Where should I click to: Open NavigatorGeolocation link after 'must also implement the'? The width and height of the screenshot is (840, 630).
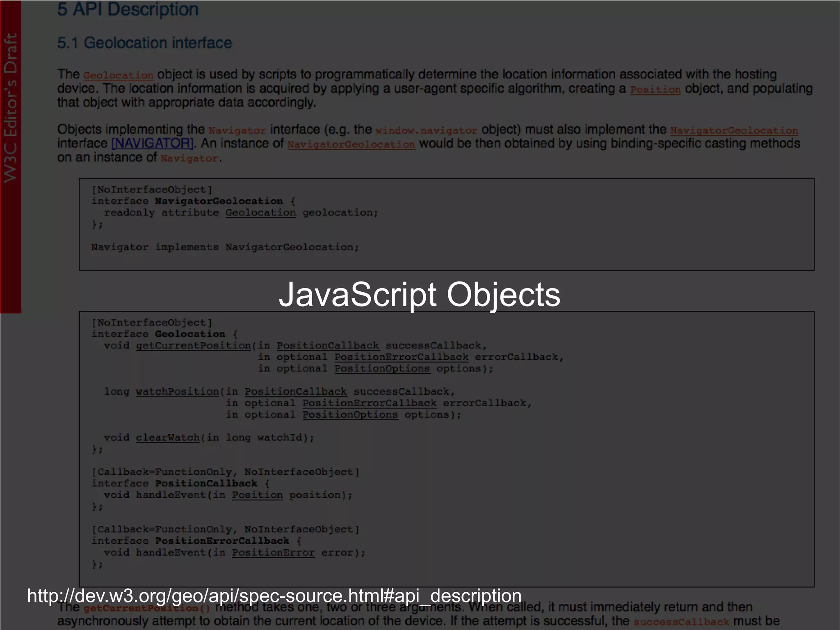[734, 131]
